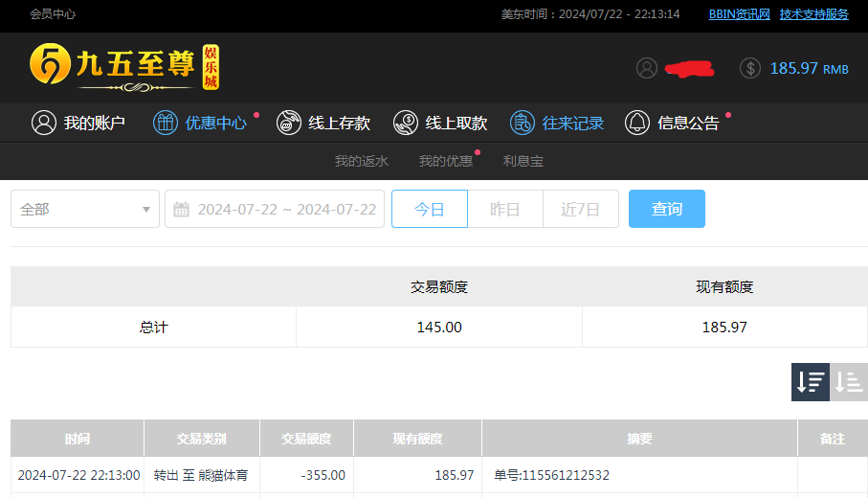
Task: Select the 今日 date range option
Action: tap(429, 209)
